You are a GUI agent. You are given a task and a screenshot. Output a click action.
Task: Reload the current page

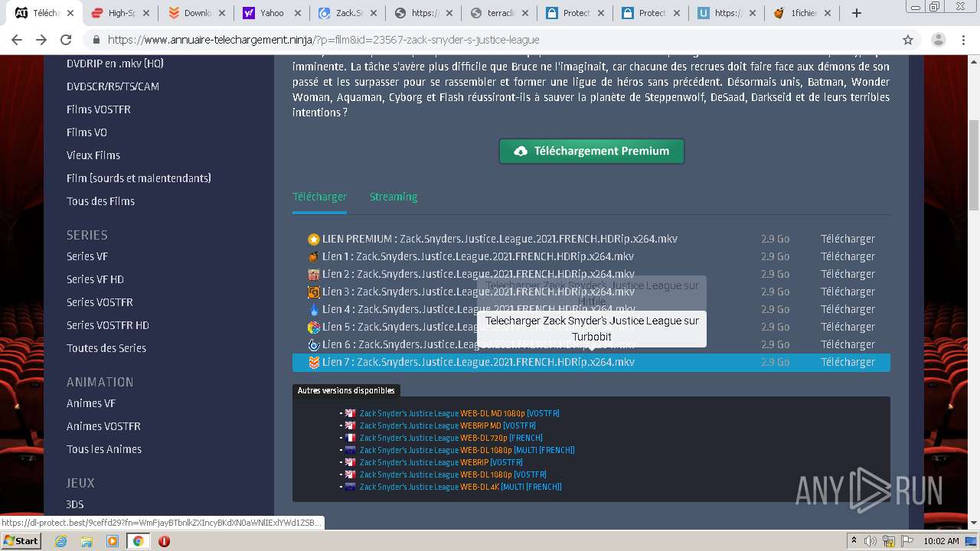point(66,40)
